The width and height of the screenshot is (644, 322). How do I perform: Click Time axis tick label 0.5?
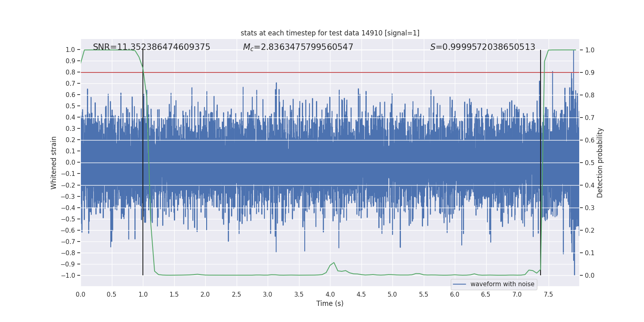point(111,294)
